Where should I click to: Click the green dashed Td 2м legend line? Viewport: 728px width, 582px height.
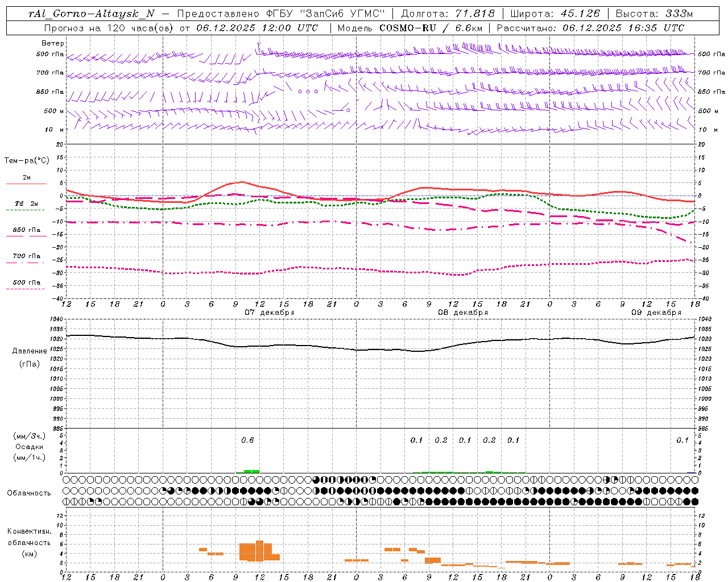25,210
